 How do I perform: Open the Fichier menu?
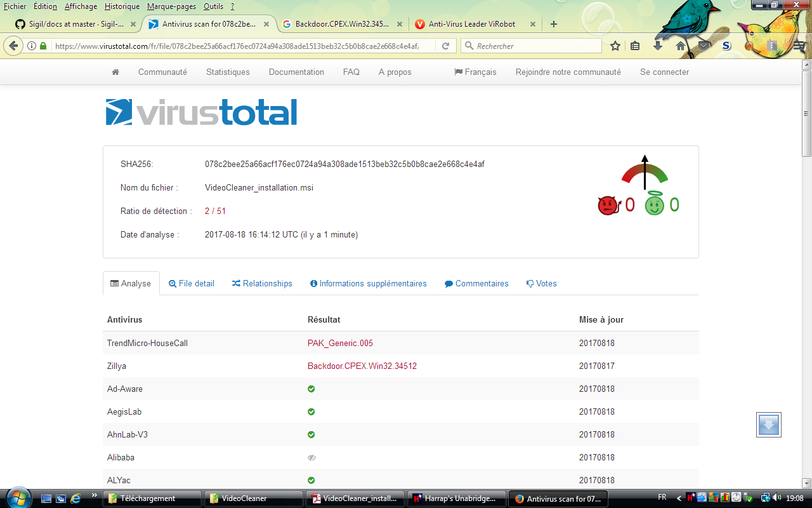pyautogui.click(x=15, y=6)
